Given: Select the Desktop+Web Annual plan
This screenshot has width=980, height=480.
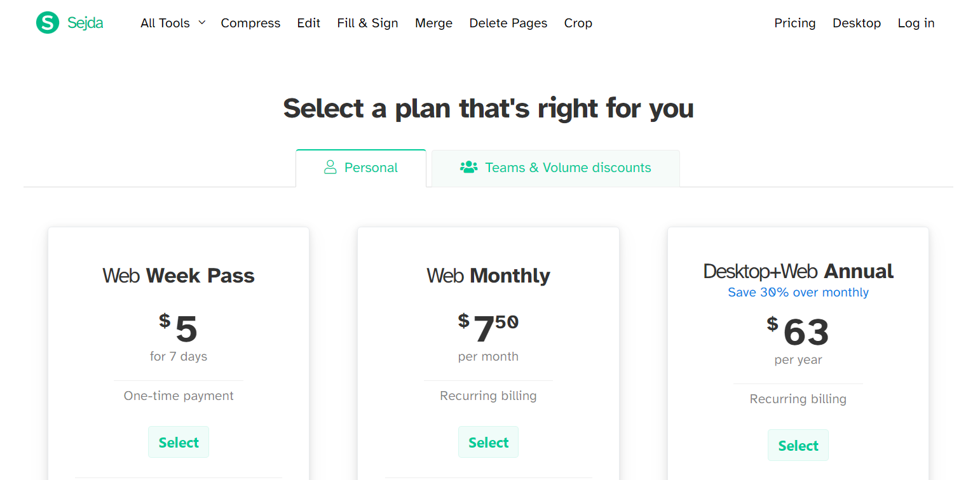Looking at the screenshot, I should coord(798,445).
